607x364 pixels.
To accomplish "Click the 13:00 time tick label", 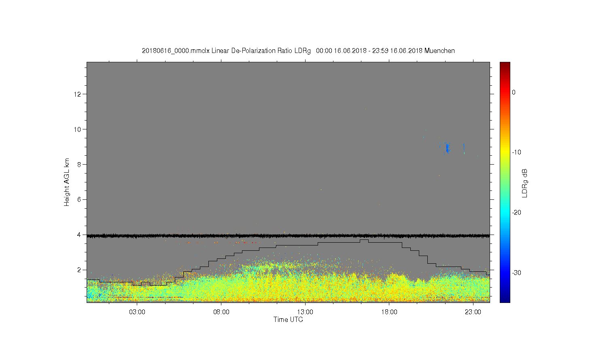I will coord(305,312).
